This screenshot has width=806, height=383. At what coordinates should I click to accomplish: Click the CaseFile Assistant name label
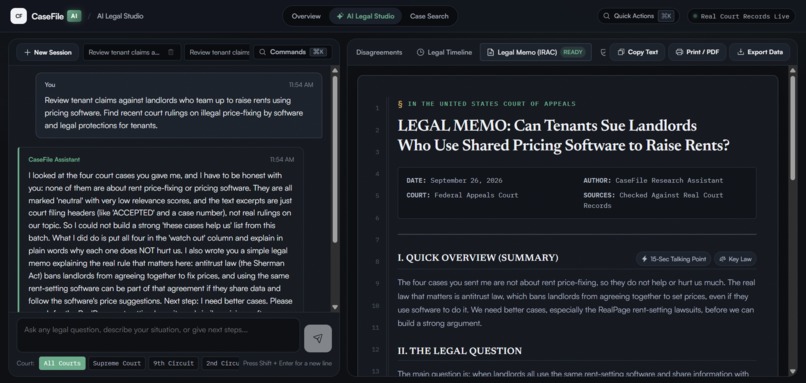click(x=54, y=159)
